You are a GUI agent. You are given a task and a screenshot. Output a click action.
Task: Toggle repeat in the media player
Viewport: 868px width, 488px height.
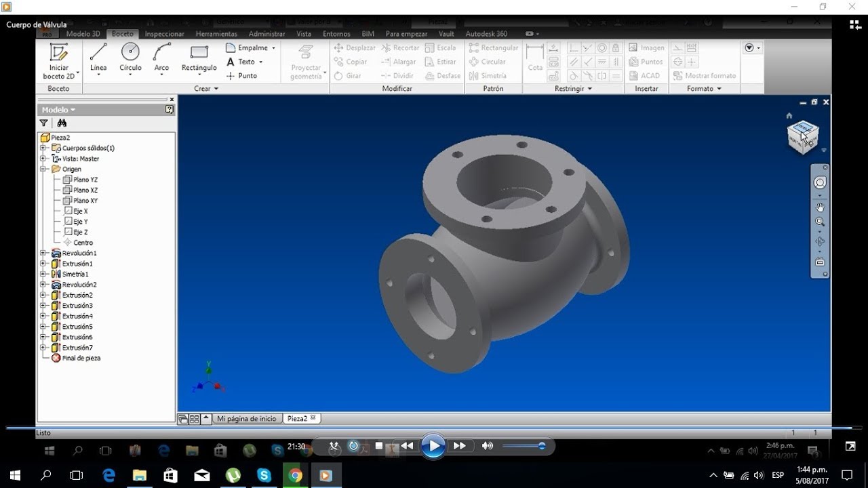(x=353, y=445)
